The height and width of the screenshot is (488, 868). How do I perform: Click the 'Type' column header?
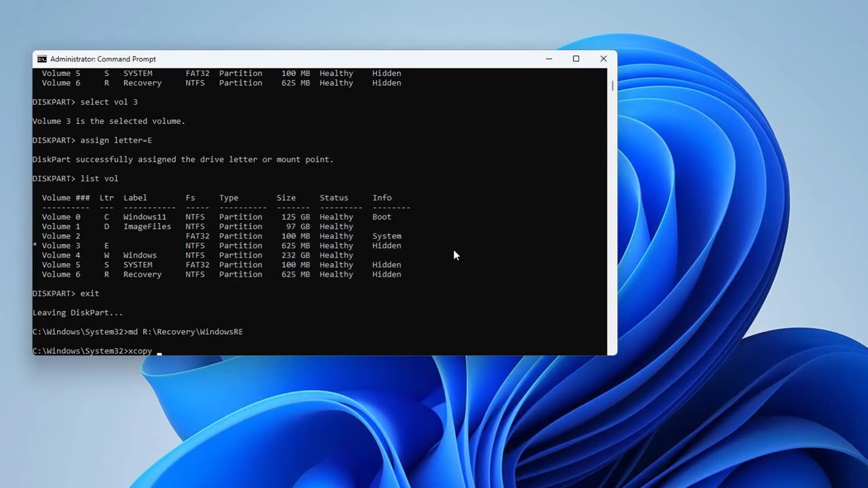pyautogui.click(x=229, y=198)
